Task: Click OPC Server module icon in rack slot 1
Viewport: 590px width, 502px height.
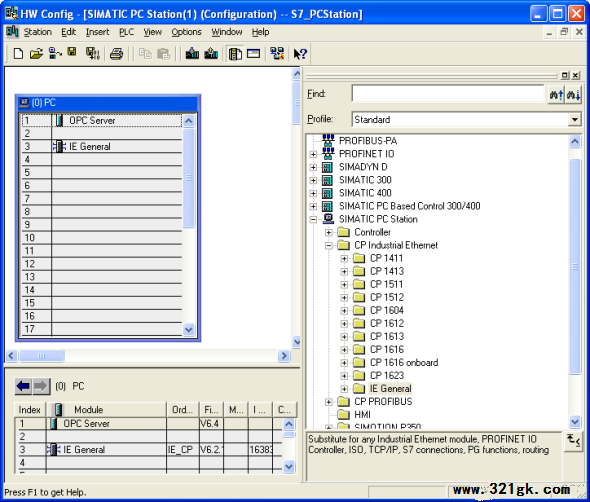Action: (59, 120)
